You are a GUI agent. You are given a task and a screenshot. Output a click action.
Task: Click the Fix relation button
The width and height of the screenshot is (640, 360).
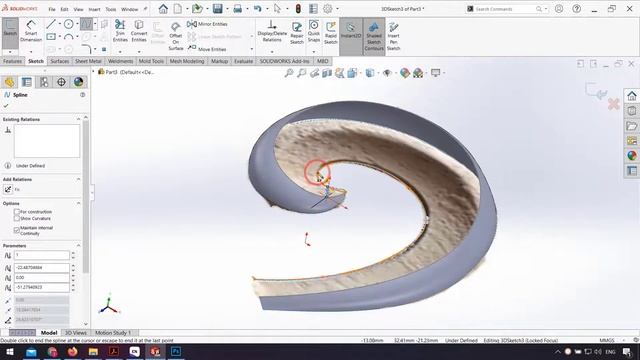pyautogui.click(x=8, y=189)
